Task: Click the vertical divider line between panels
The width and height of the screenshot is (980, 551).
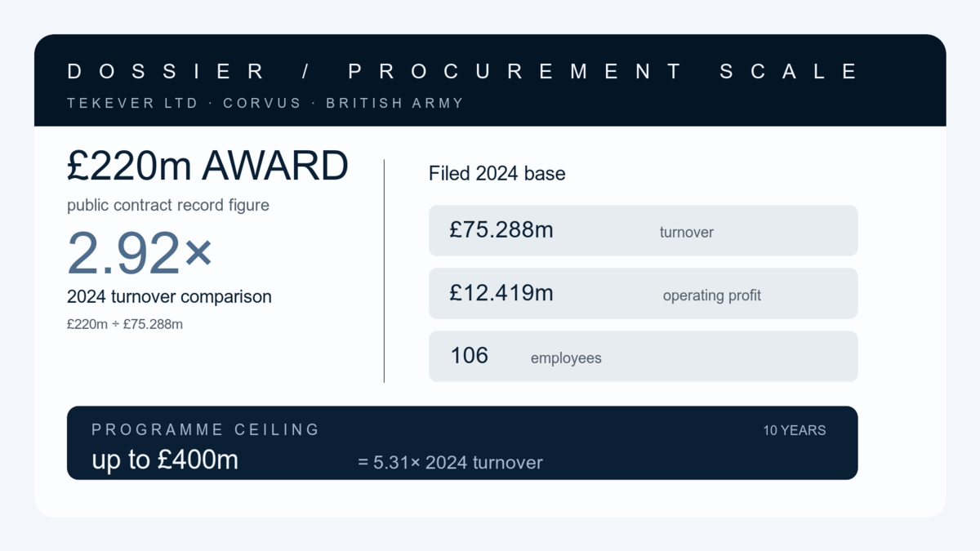Action: pos(384,271)
